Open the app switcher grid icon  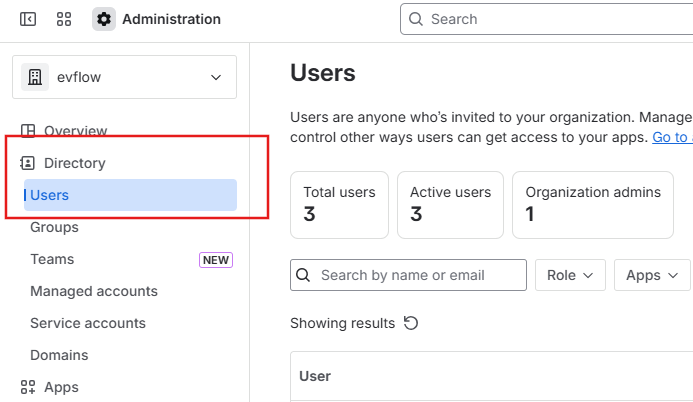(64, 19)
